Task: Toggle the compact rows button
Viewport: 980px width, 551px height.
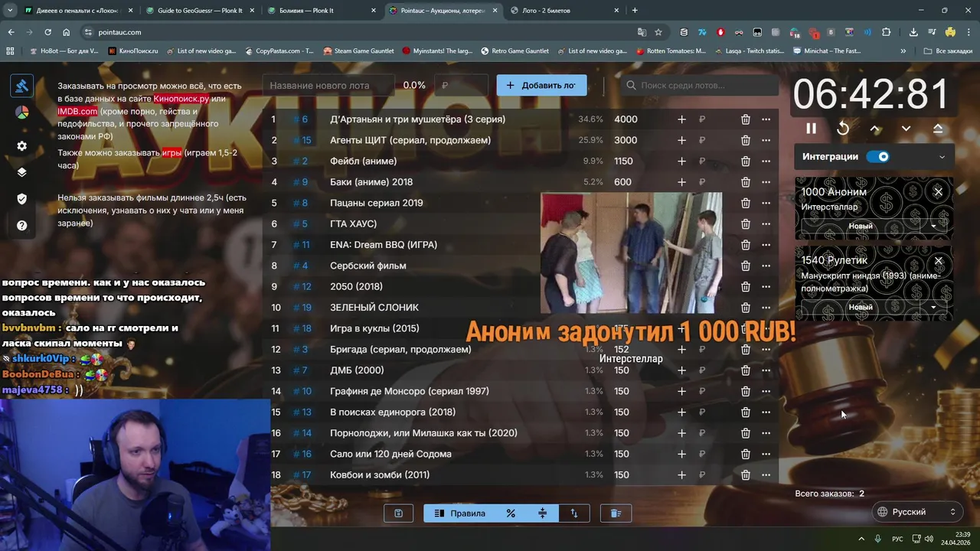Action: tap(542, 514)
